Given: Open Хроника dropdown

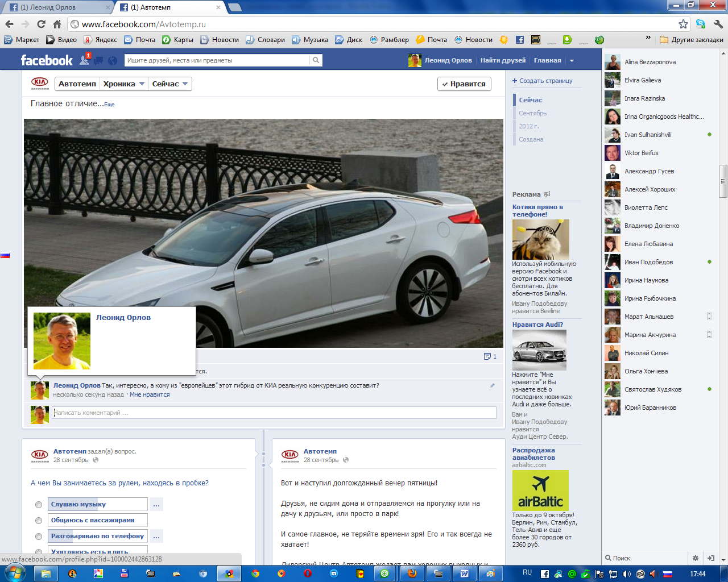Looking at the screenshot, I should pos(124,84).
